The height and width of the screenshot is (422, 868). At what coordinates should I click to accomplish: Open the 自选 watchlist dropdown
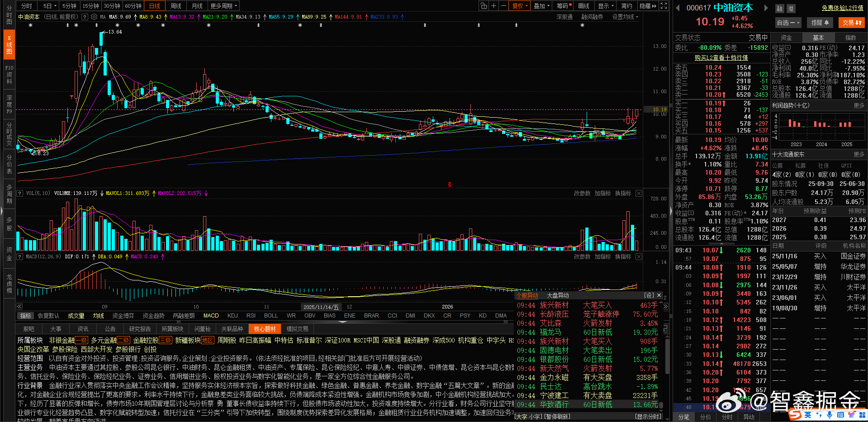click(x=788, y=23)
